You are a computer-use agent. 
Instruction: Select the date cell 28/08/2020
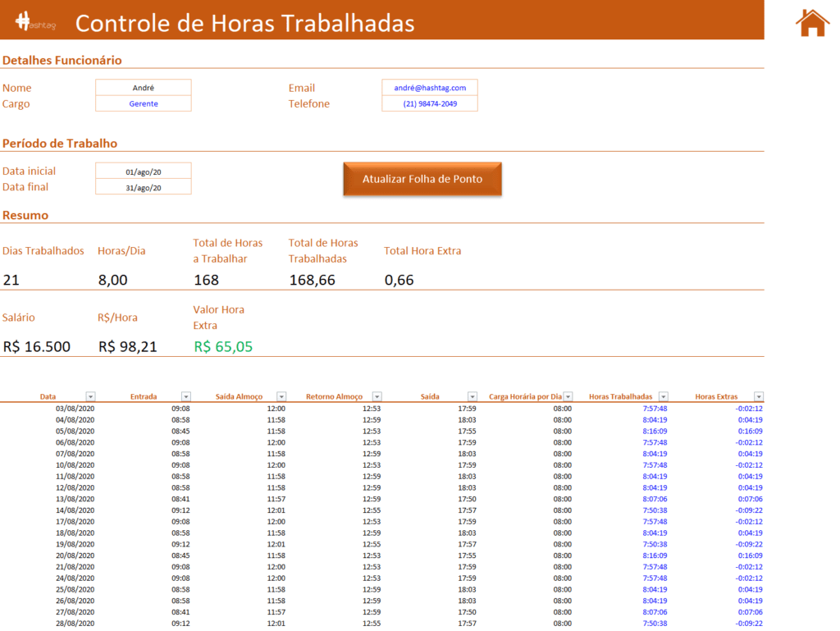[x=75, y=624]
